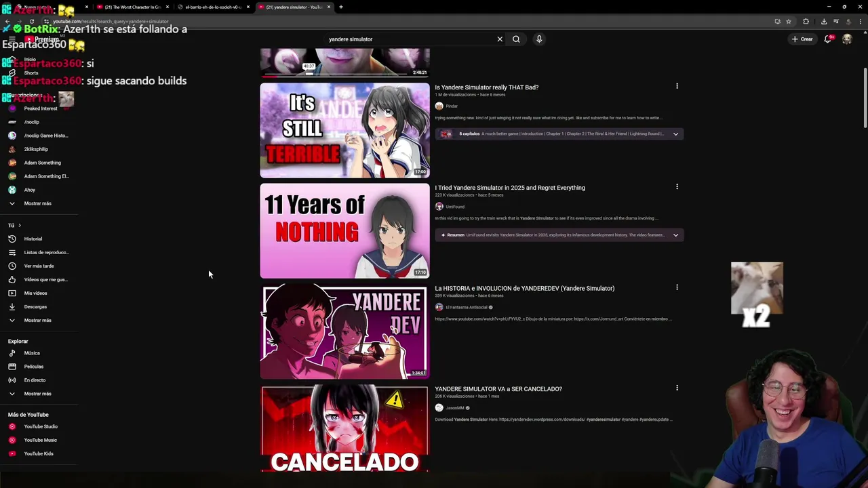
Task: Open the browser downloads icon
Action: (824, 21)
